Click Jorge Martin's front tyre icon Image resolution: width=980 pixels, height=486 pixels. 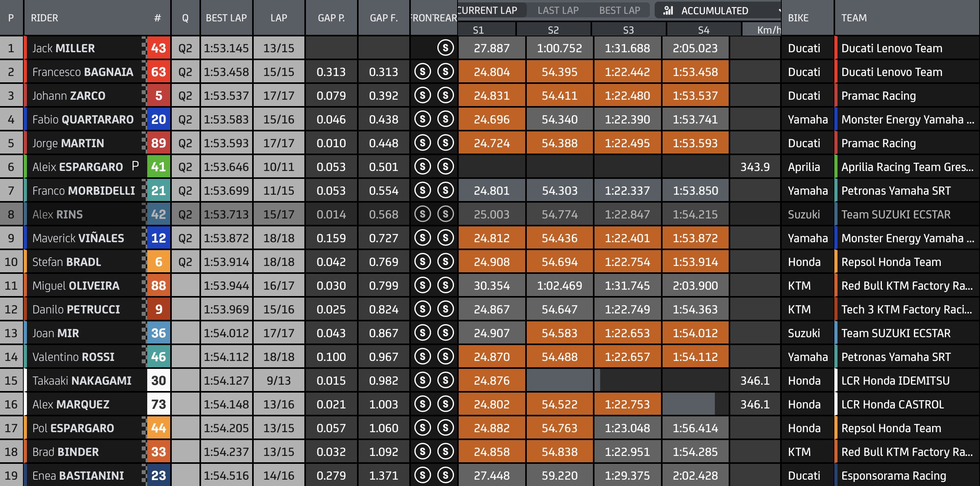point(423,143)
